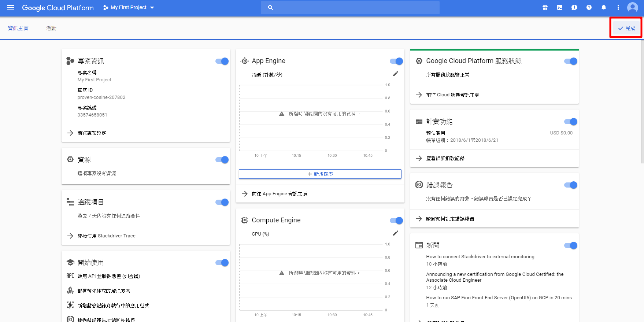Click the top search input field

(x=350, y=7)
